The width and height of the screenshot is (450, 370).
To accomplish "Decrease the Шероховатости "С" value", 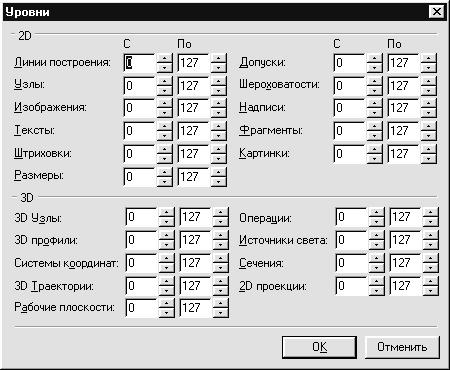I will point(375,90).
